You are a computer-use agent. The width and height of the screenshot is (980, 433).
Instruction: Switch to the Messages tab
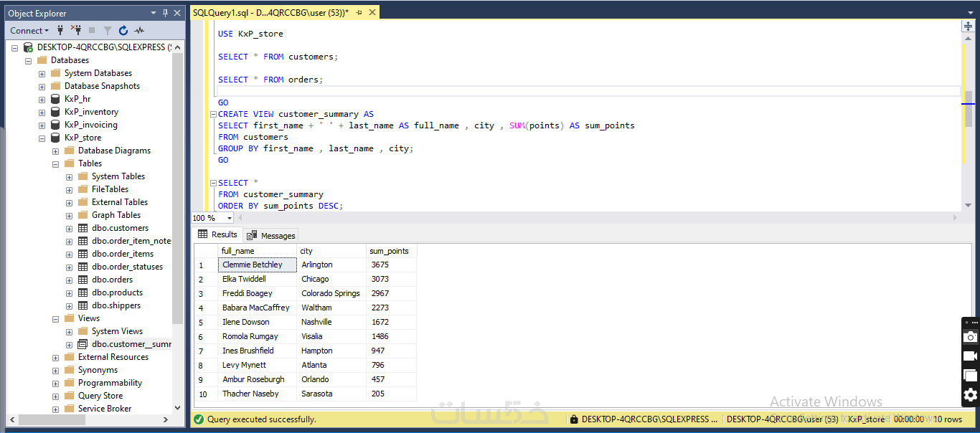(x=271, y=235)
